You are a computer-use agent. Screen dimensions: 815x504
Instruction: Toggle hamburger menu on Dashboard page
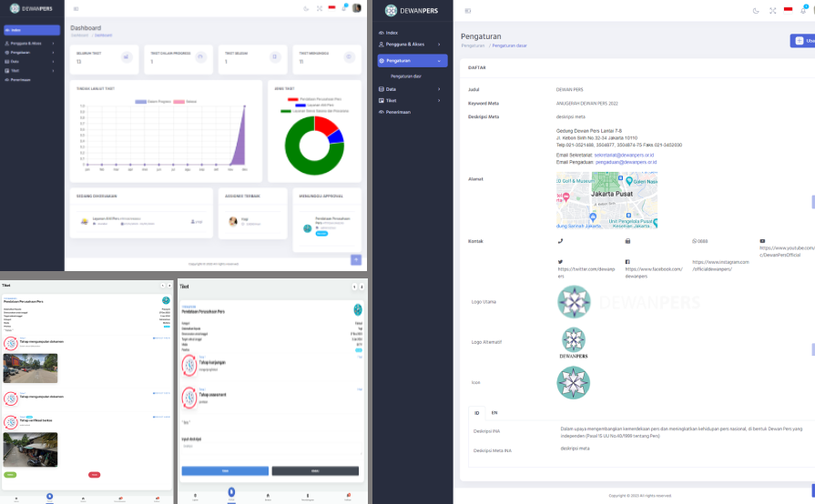click(76, 9)
